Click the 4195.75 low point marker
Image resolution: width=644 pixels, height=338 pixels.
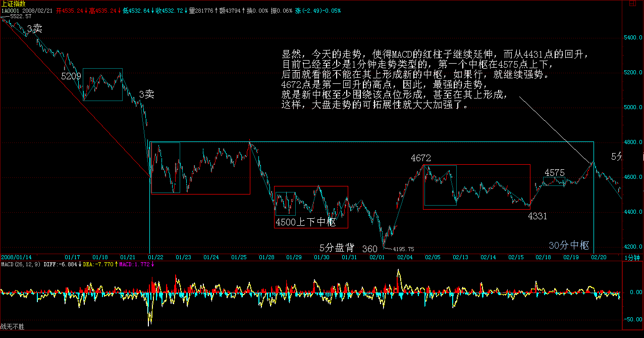coord(403,249)
